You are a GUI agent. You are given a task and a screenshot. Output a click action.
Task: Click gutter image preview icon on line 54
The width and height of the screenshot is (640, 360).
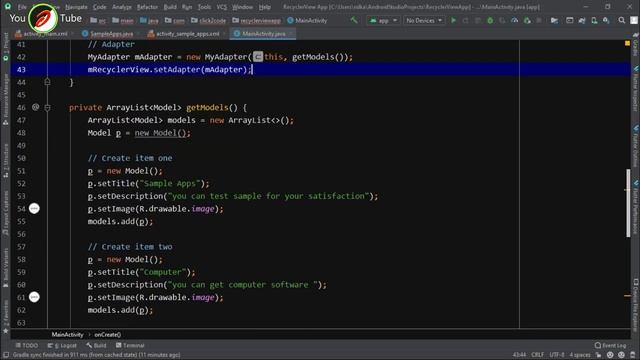[x=34, y=209]
